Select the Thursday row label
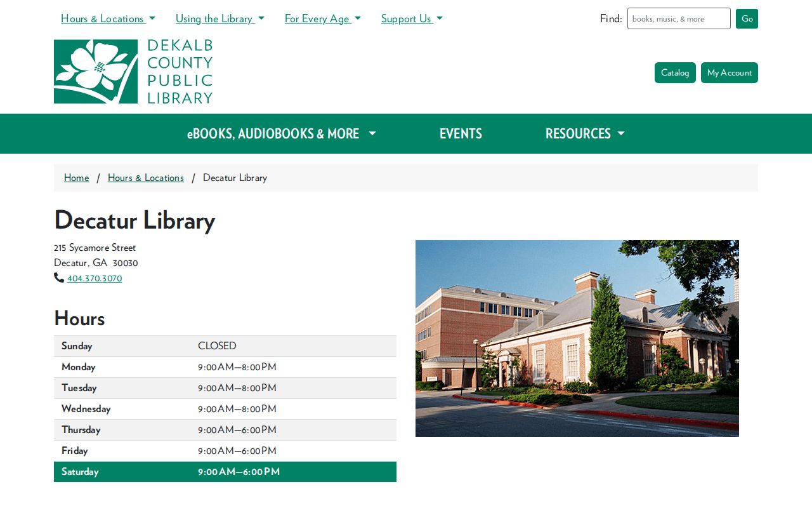Image resolution: width=812 pixels, height=508 pixels. pos(81,430)
